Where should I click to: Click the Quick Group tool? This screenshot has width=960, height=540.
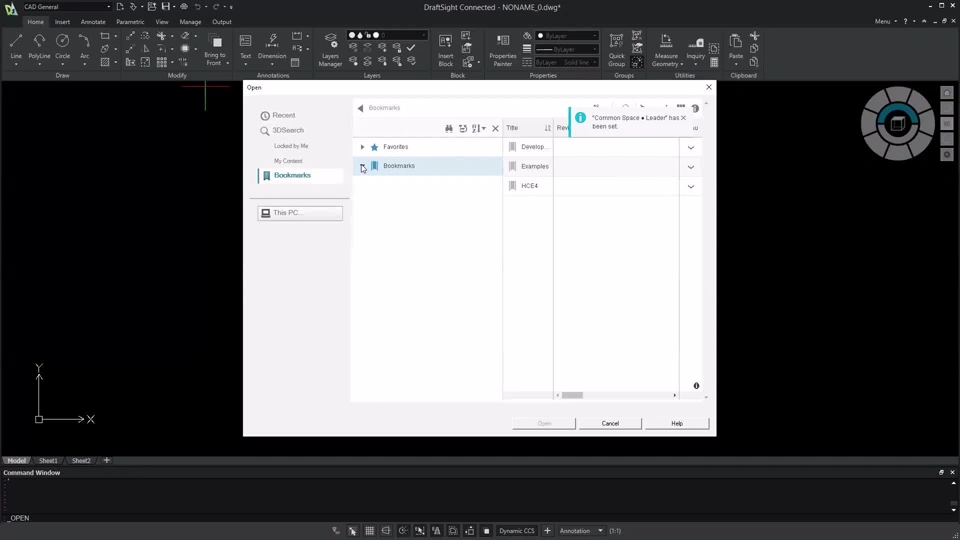click(x=617, y=50)
